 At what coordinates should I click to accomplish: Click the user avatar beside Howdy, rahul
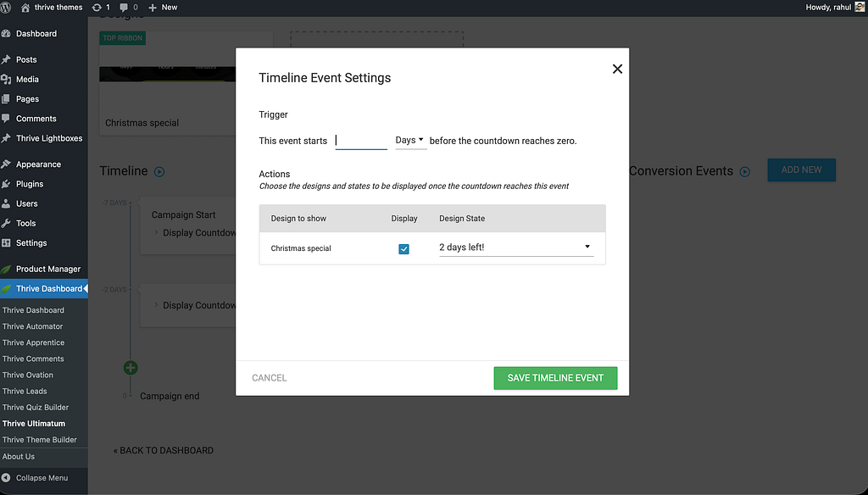click(x=860, y=7)
